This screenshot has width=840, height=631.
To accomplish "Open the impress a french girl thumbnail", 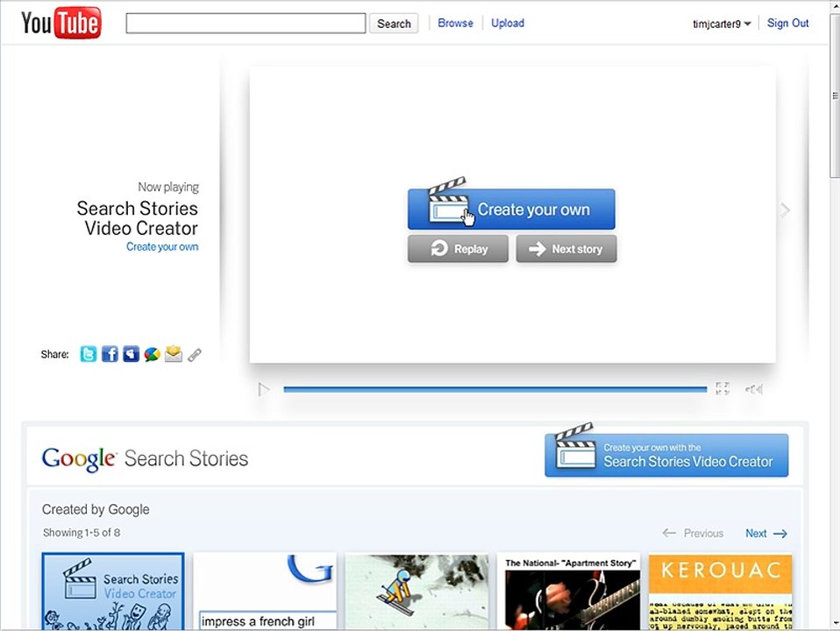I will [x=265, y=591].
